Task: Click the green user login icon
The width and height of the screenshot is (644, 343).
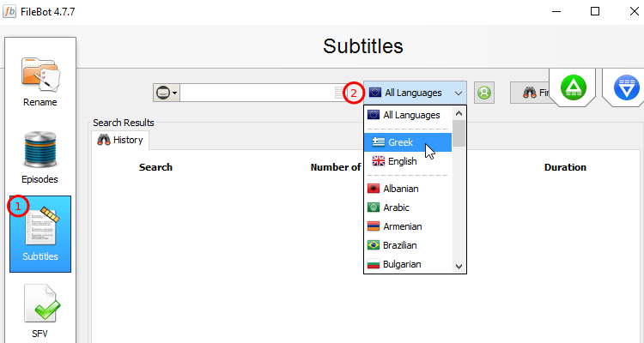Action: [x=484, y=93]
